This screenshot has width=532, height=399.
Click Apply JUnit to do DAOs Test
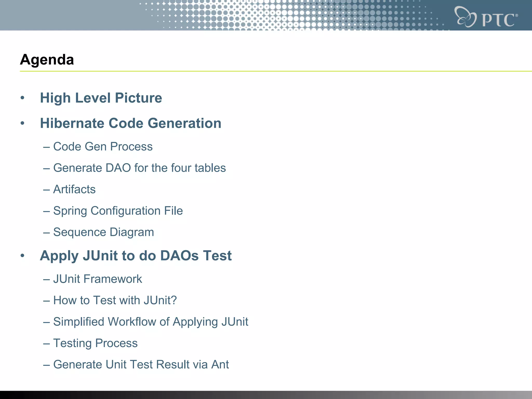(x=136, y=256)
